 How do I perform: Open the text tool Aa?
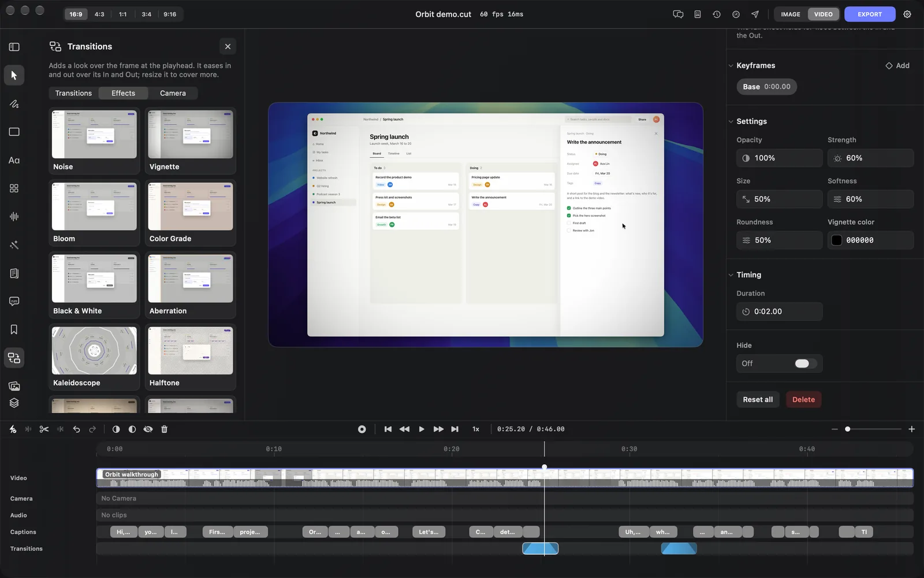pyautogui.click(x=14, y=160)
